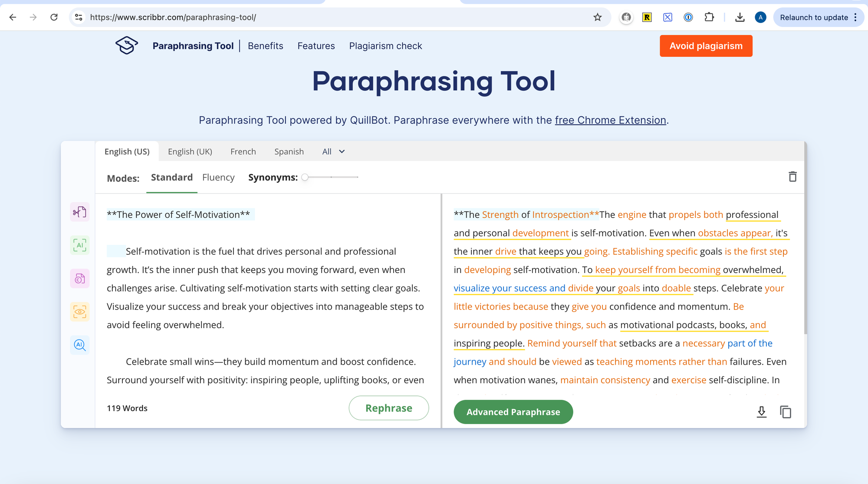Open the browser extensions puzzle icon

709,17
